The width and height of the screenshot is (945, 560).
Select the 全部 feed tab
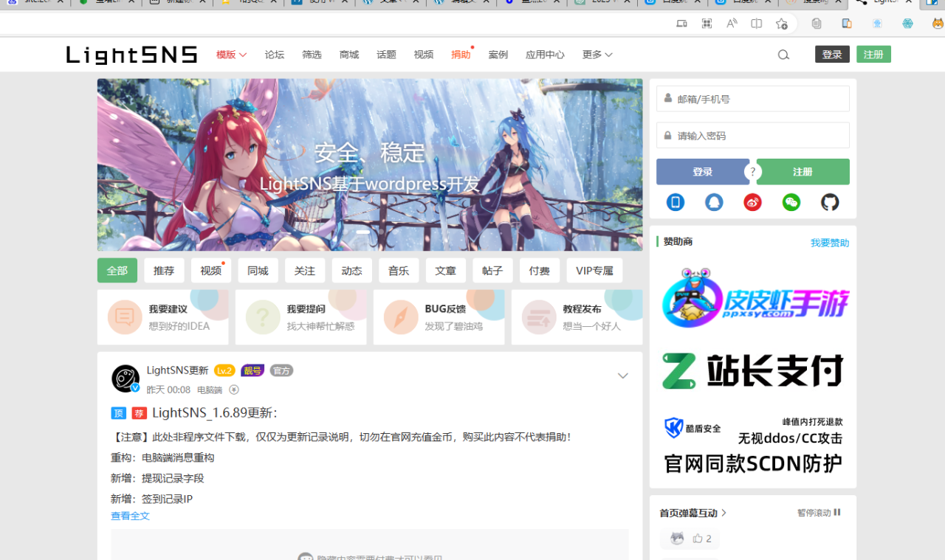[x=117, y=270]
